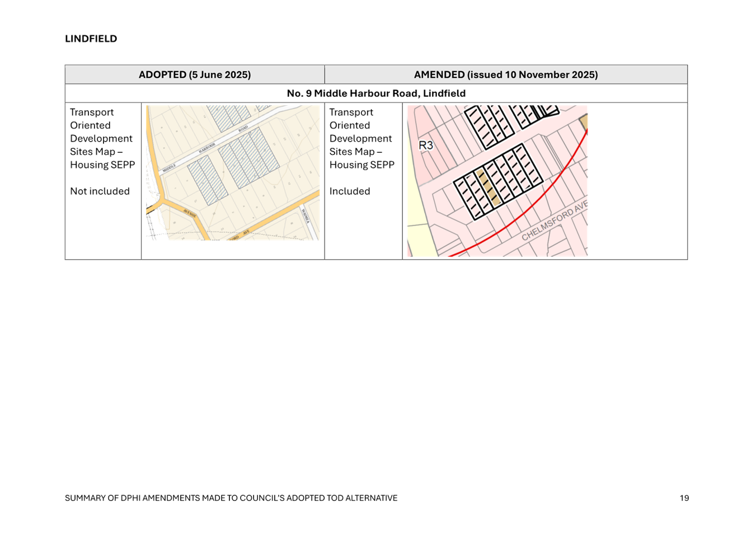Click the footer summary of DPHI amendments text
756x535 pixels.
pos(231,498)
